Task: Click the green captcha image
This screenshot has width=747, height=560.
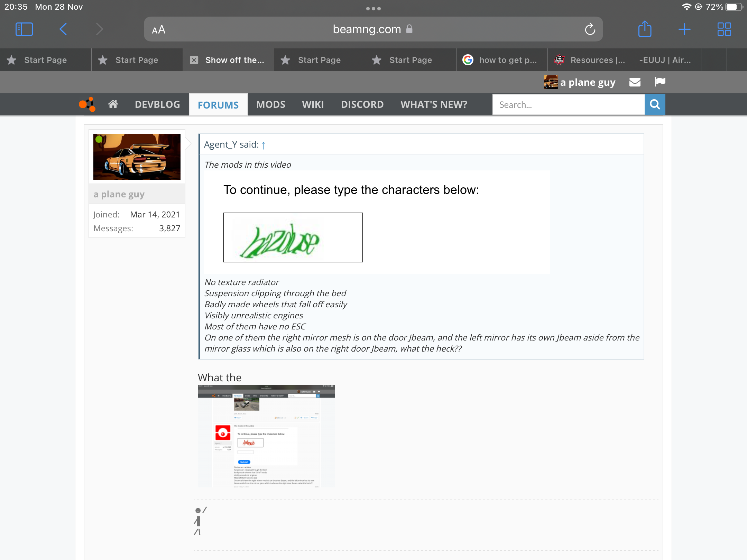Action: point(293,237)
